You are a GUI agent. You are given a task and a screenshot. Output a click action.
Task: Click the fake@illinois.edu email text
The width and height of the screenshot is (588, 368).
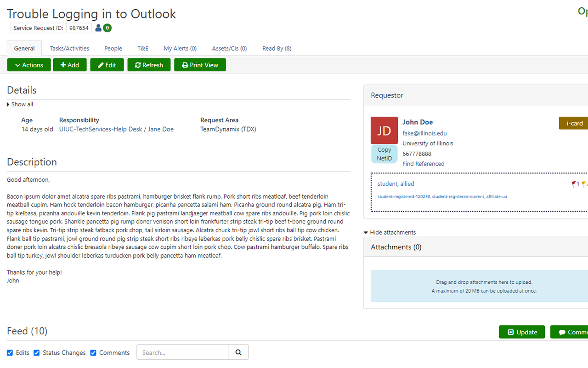(x=424, y=133)
